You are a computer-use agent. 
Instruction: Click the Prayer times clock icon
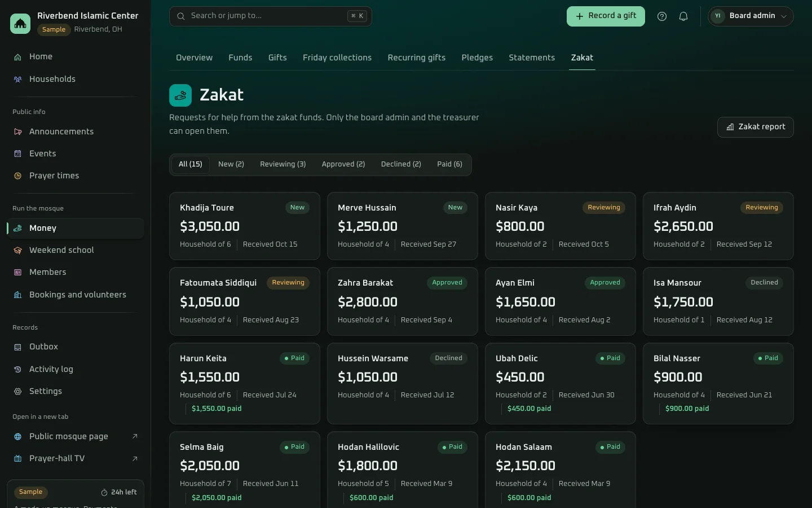click(x=17, y=176)
